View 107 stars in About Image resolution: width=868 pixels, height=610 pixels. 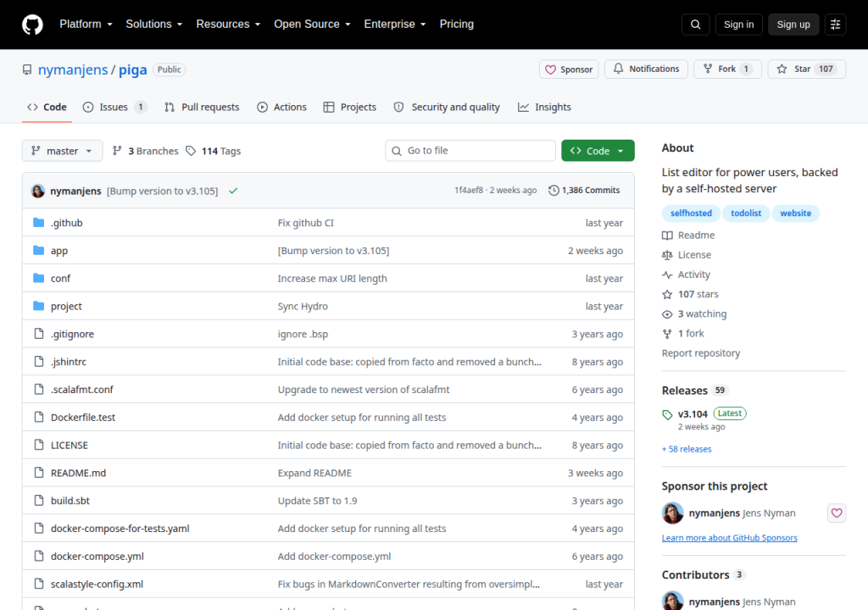(x=690, y=294)
